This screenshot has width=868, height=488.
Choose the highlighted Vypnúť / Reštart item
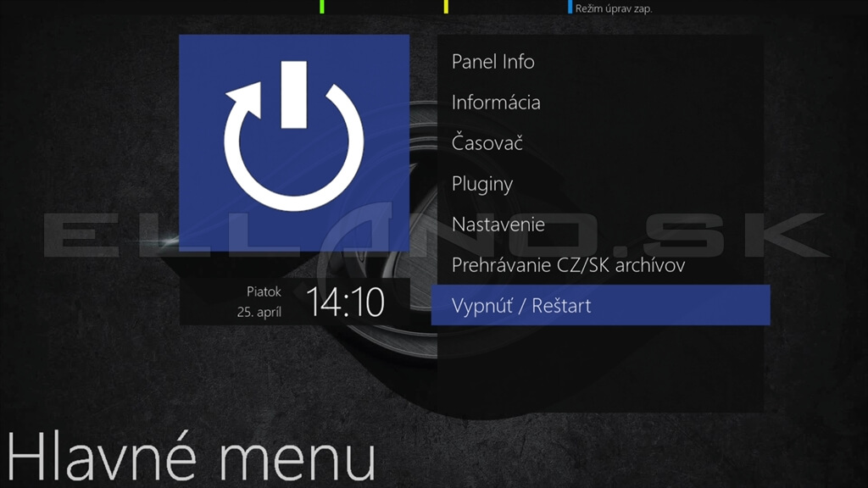pos(601,305)
